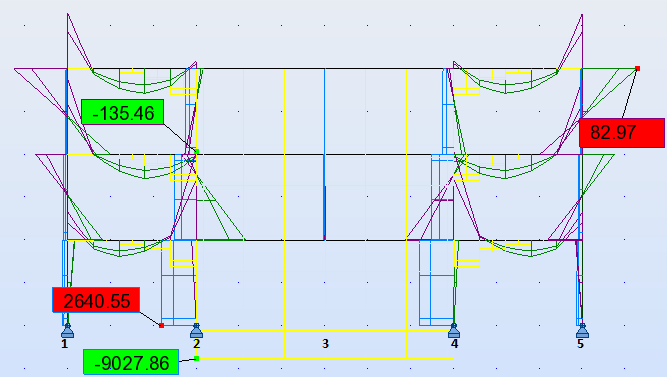
Task: Select the red 2640.55 value label
Action: [x=96, y=300]
